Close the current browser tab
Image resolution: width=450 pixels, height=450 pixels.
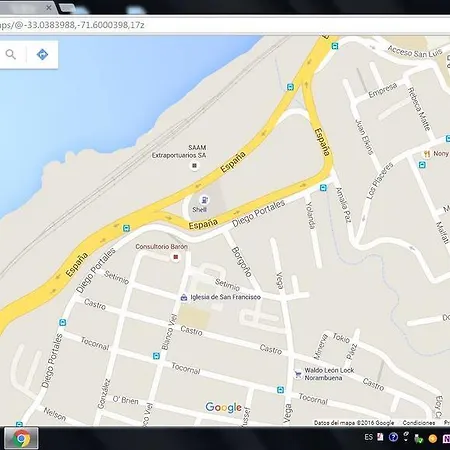[x=49, y=7]
